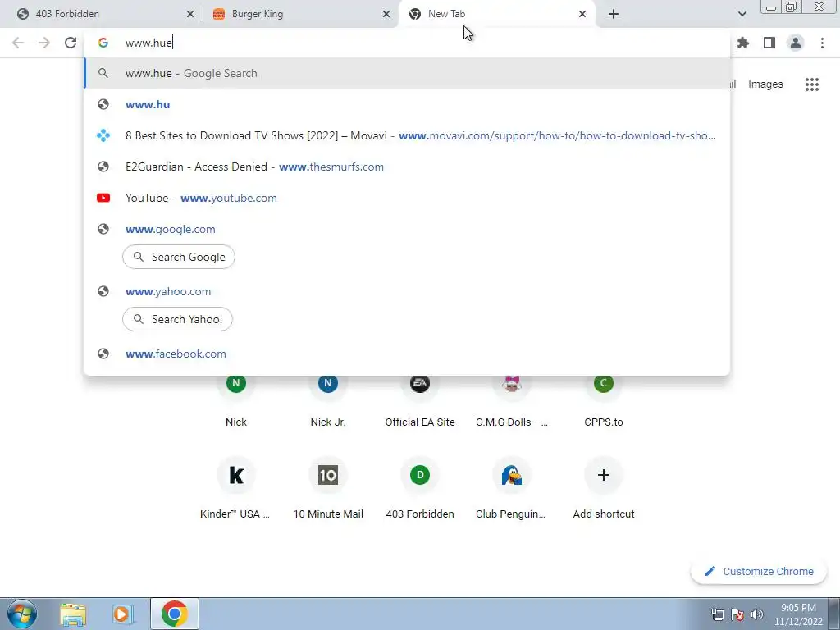Click the Customize Chrome button

[760, 572]
